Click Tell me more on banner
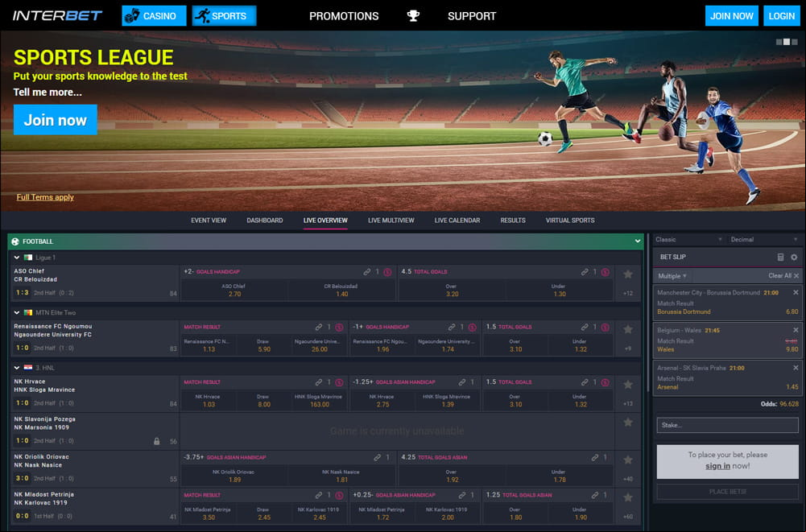Image resolution: width=806 pixels, height=532 pixels. 48,93
